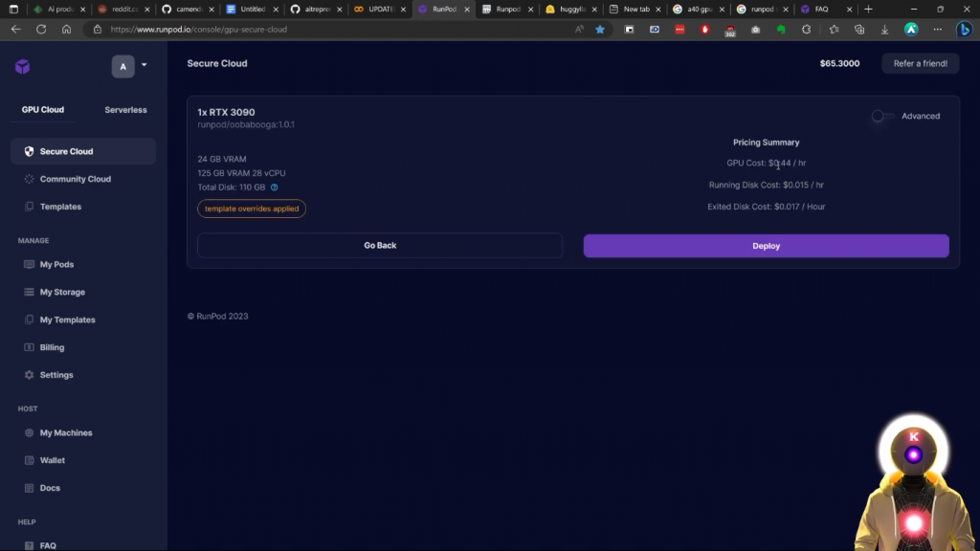
Task: Switch to the GPU Cloud tab
Action: (42, 109)
